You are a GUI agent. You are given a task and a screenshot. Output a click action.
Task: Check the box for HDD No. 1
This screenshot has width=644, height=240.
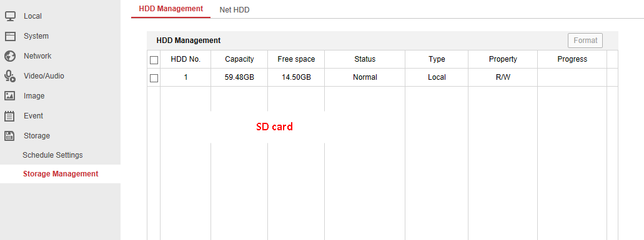point(154,78)
